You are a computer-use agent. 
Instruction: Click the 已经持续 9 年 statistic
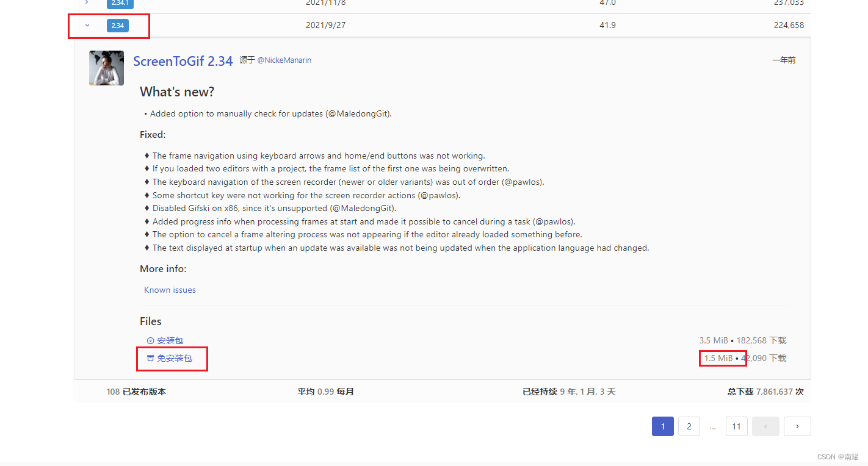569,392
